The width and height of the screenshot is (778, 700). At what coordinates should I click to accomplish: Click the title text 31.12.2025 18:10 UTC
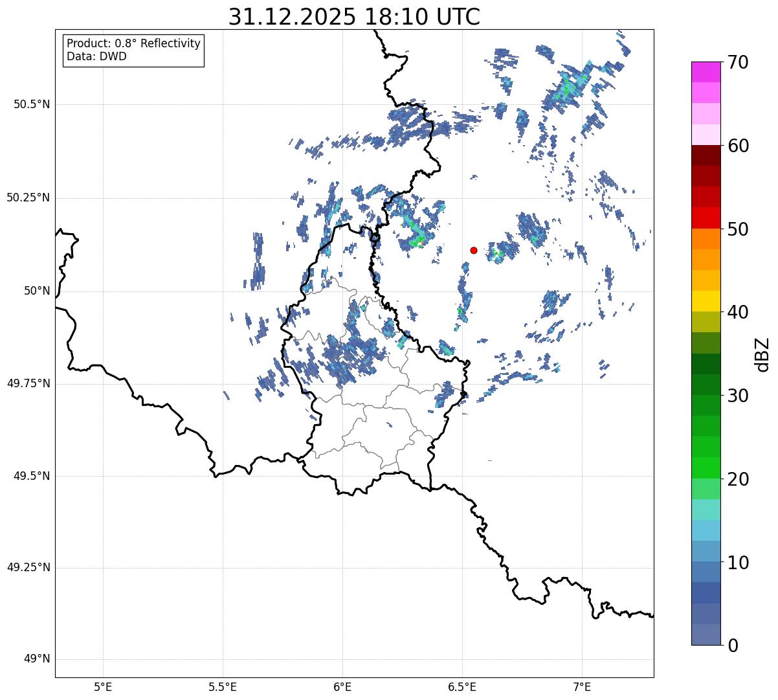click(x=354, y=17)
